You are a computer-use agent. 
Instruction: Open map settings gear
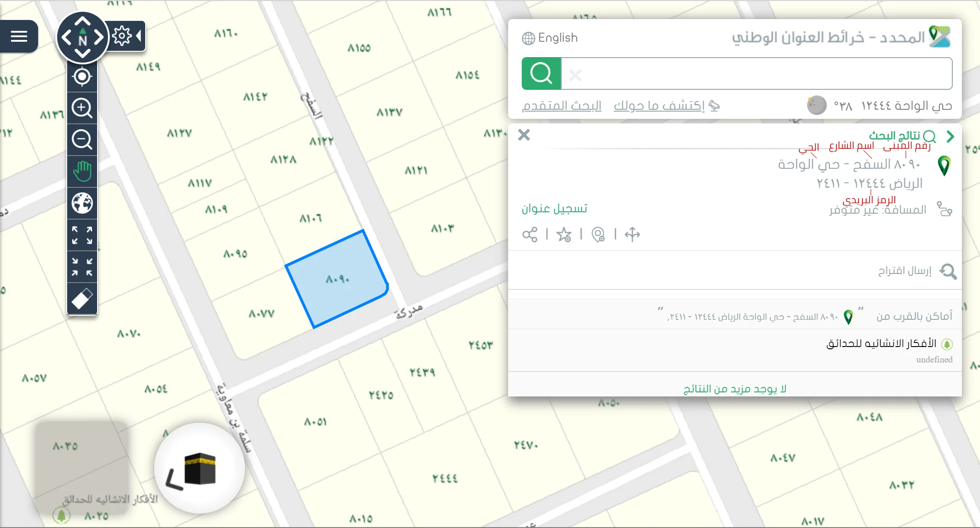122,36
